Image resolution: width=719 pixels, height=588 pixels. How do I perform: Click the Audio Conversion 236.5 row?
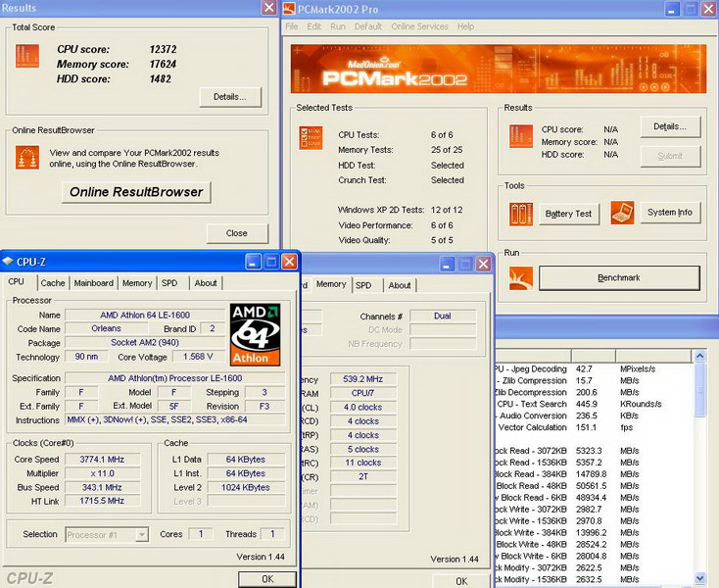coord(595,416)
